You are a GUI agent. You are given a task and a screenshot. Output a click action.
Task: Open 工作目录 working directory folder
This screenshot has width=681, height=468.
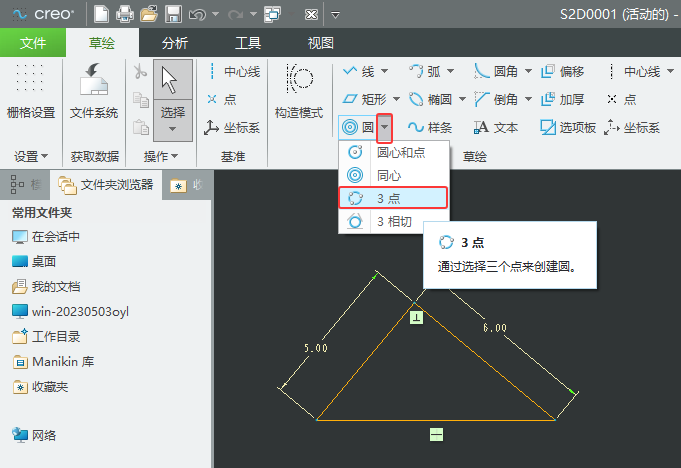point(46,337)
